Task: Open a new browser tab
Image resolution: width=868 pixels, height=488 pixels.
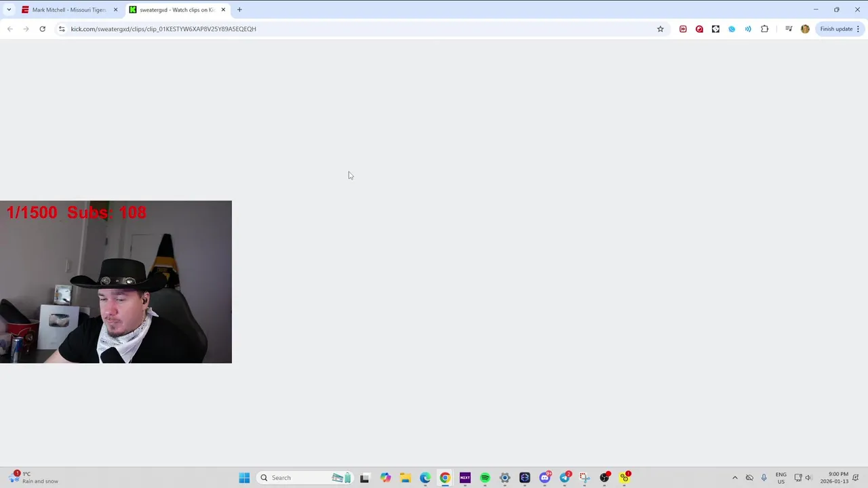Action: pyautogui.click(x=239, y=10)
